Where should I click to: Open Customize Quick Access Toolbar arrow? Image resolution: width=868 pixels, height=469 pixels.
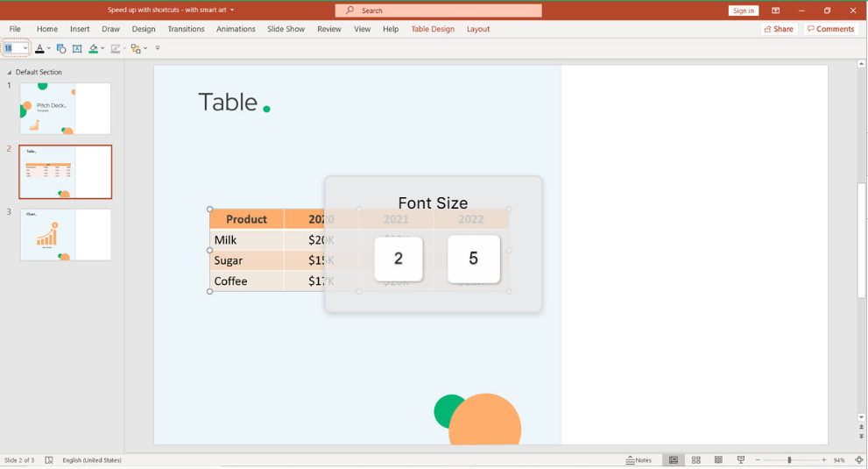pyautogui.click(x=158, y=48)
